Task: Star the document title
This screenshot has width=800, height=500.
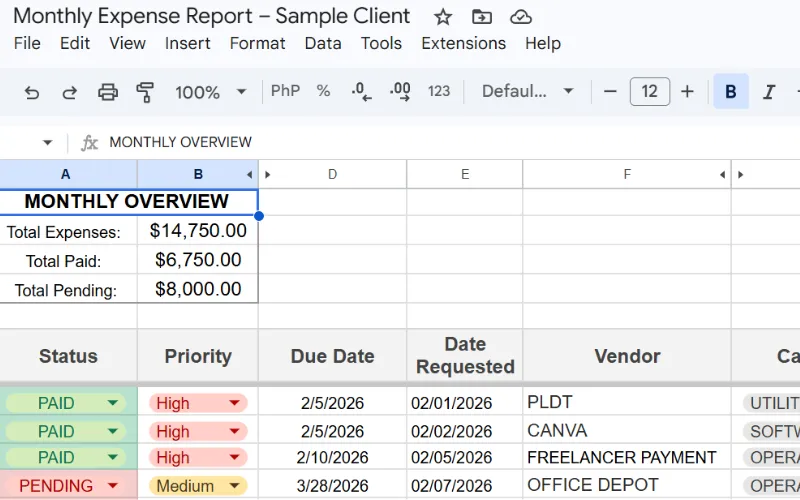Action: pyautogui.click(x=442, y=17)
